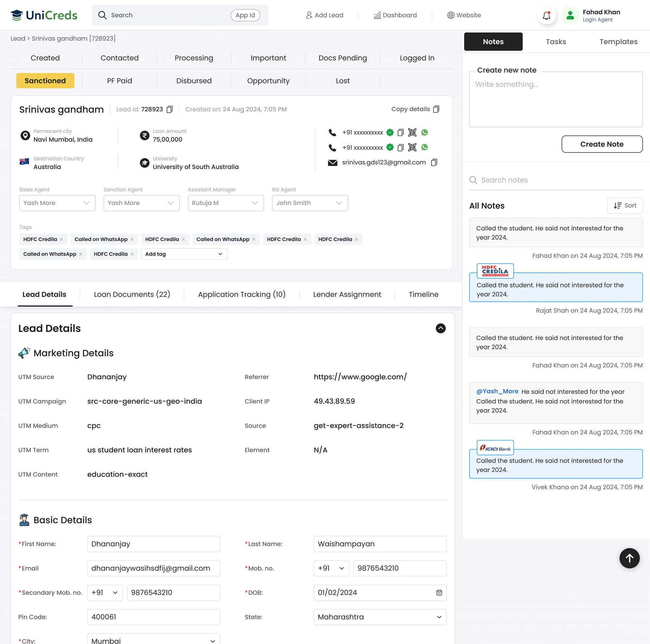Open the Website link
Viewport: 650px width, 644px height.
click(x=464, y=15)
